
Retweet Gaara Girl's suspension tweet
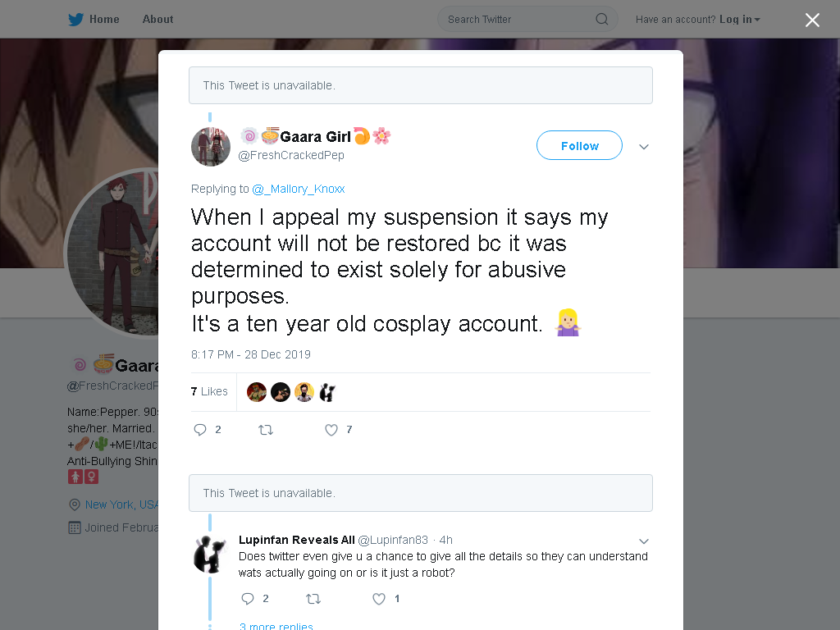coord(266,430)
